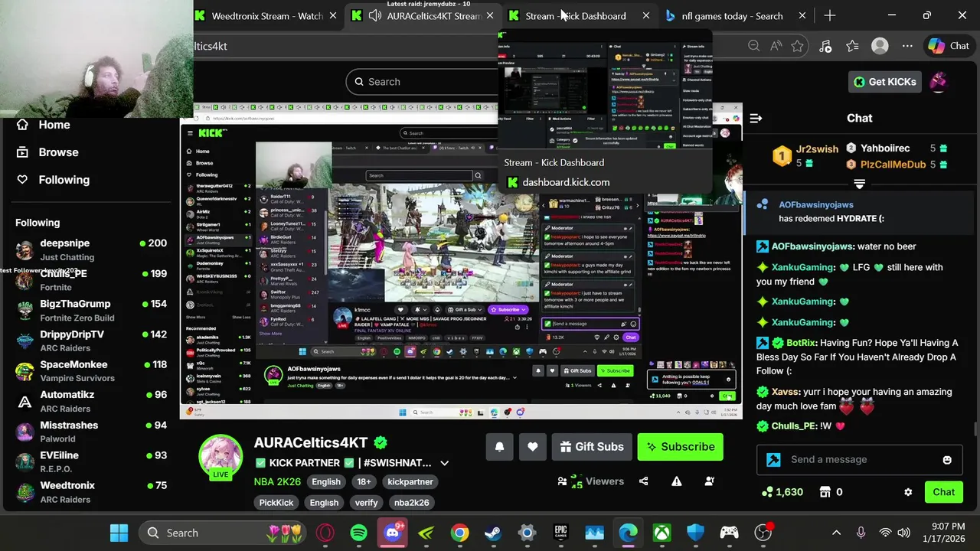The width and height of the screenshot is (980, 551).
Task: Open the emoji picker in chat input
Action: tap(947, 460)
